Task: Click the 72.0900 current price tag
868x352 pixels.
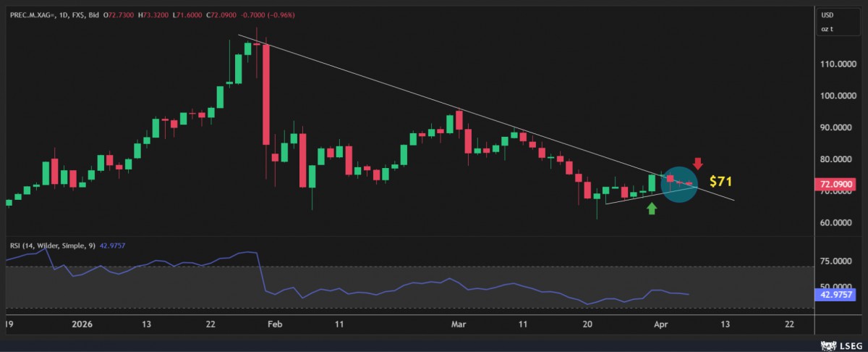Action: (x=835, y=185)
